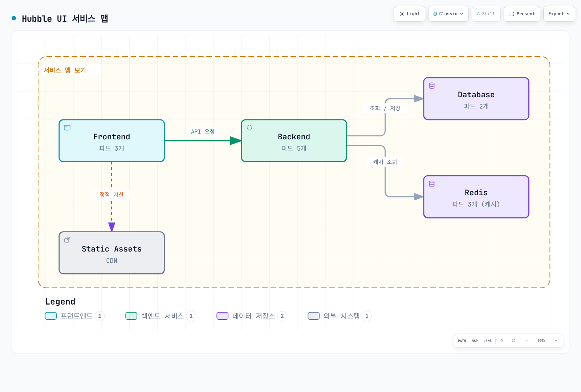Image resolution: width=581 pixels, height=392 pixels.
Task: Click the '조회 / 저장' edge label
Action: point(385,108)
